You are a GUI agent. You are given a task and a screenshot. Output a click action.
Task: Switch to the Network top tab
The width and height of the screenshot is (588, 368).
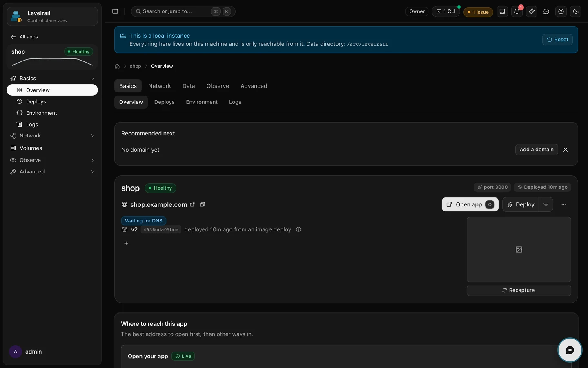160,86
